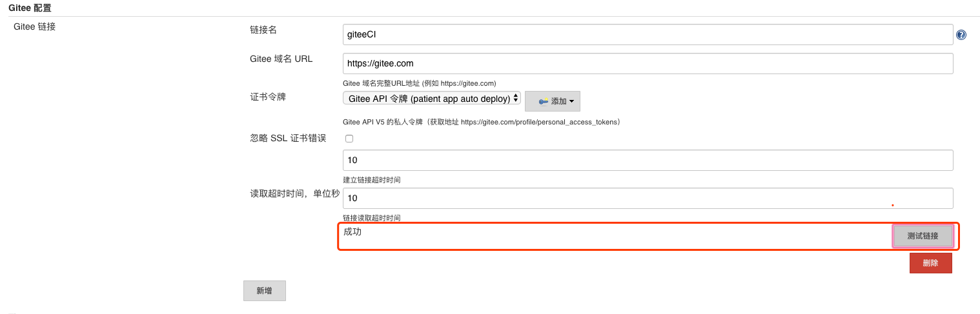Click the blue help icon beside 链接名 field

click(961, 35)
